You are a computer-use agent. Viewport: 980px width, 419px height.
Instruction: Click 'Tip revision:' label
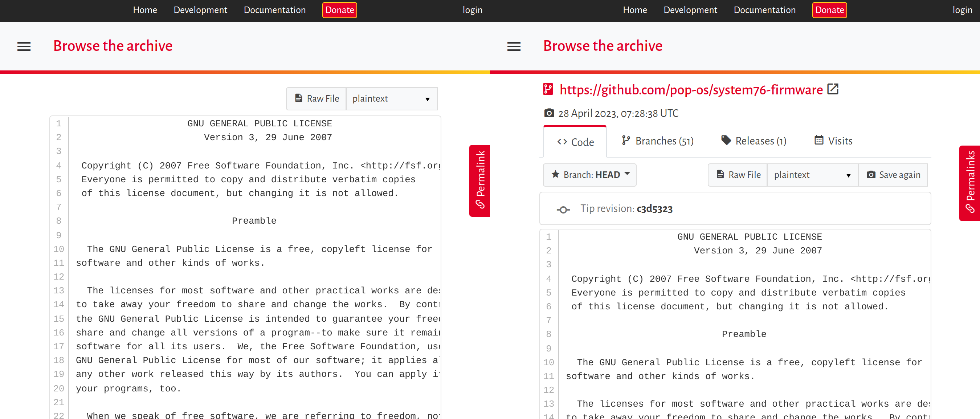607,208
